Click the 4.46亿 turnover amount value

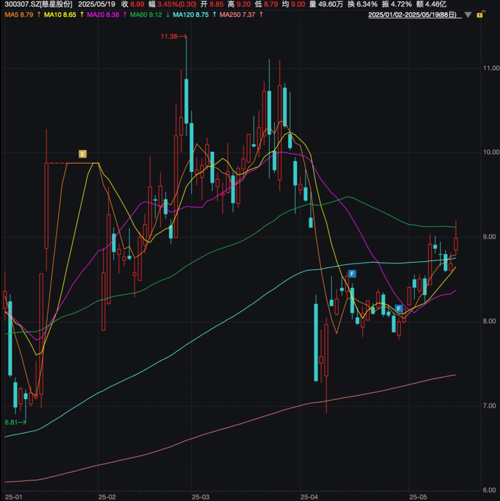(x=436, y=4)
